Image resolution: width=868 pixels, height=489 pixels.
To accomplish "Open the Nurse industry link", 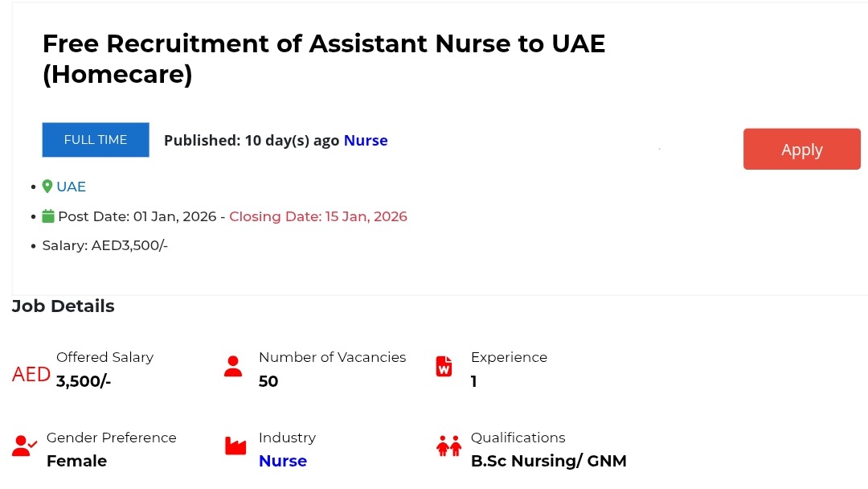I will 282,461.
